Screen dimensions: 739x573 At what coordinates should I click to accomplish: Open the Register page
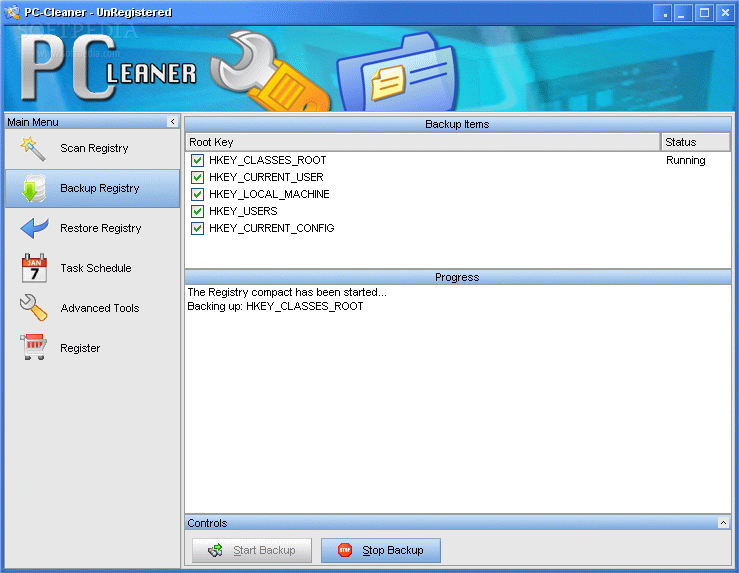(92, 348)
